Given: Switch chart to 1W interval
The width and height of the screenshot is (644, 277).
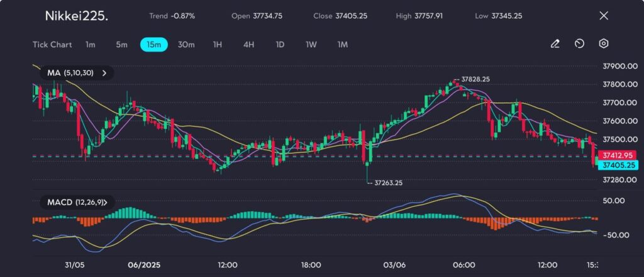Looking at the screenshot, I should [x=311, y=45].
